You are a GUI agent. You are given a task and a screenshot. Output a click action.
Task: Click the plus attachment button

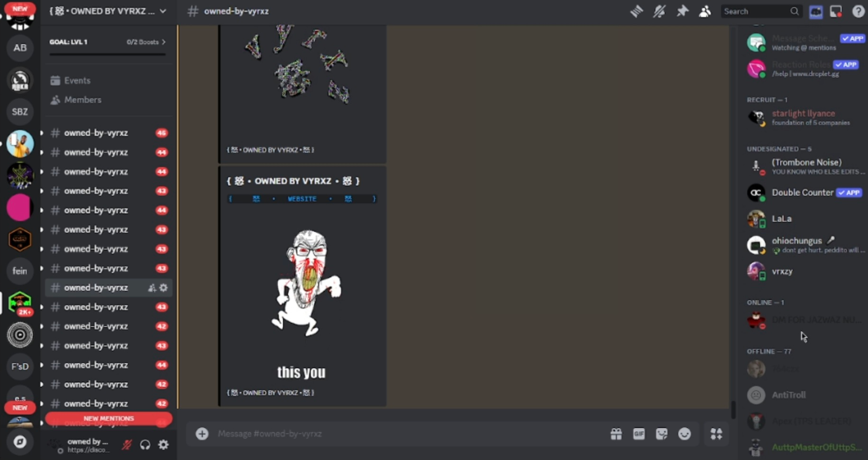[x=202, y=433]
